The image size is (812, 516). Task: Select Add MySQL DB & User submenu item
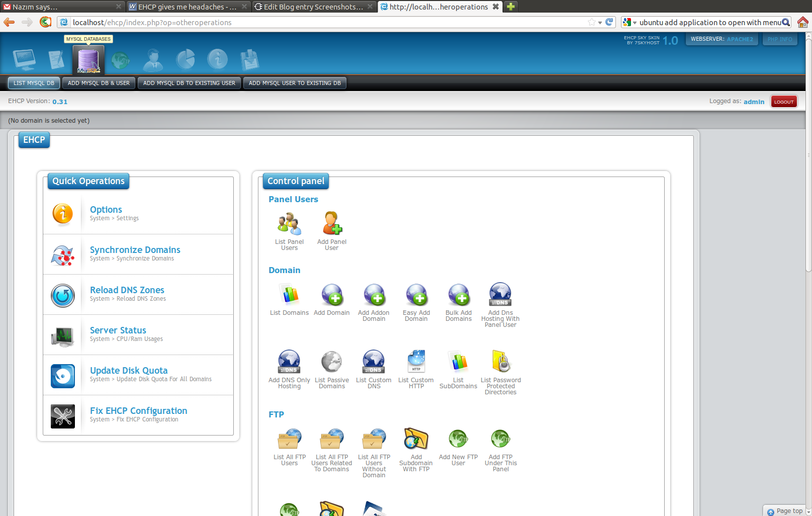point(99,83)
